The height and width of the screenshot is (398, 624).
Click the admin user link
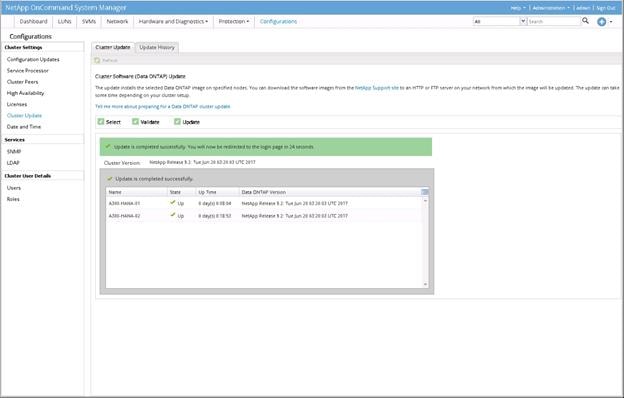tap(583, 8)
